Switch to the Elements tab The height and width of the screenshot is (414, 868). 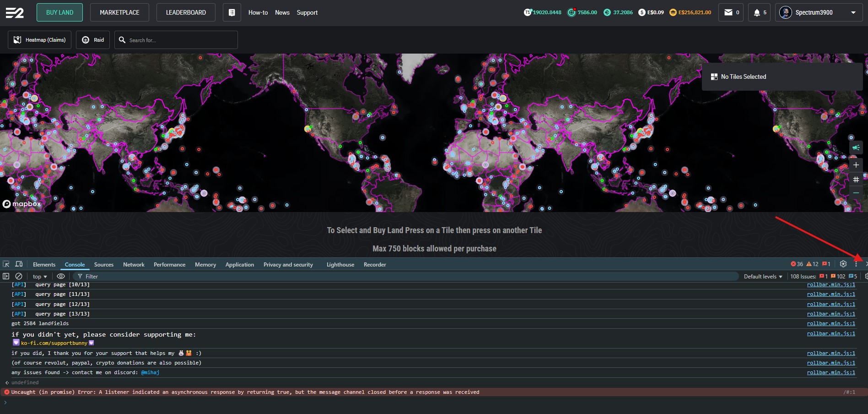(x=44, y=264)
